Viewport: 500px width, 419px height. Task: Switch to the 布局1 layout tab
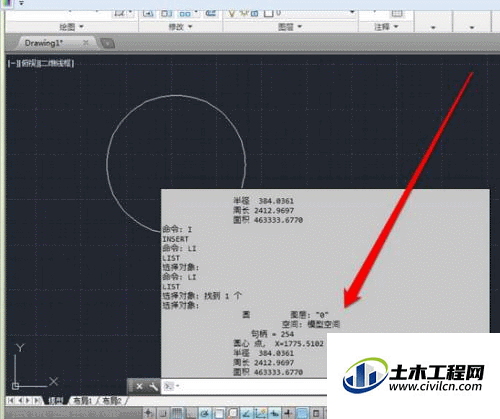point(82,401)
